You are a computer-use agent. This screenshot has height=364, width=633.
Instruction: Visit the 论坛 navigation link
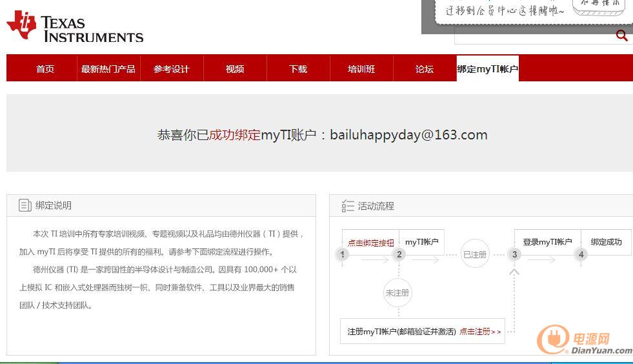click(x=425, y=68)
